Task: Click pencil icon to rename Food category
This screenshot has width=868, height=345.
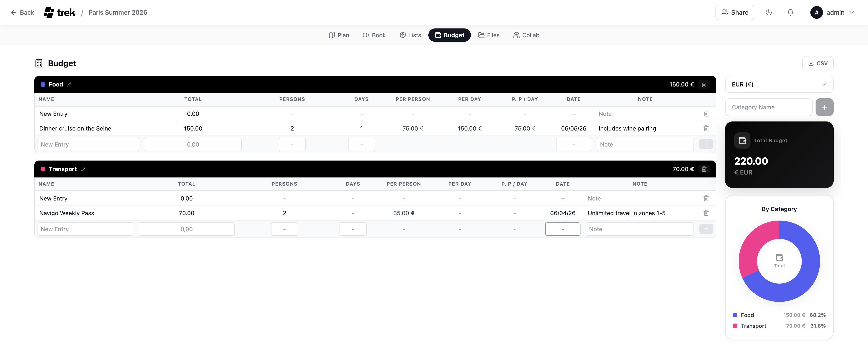Action: pyautogui.click(x=69, y=84)
